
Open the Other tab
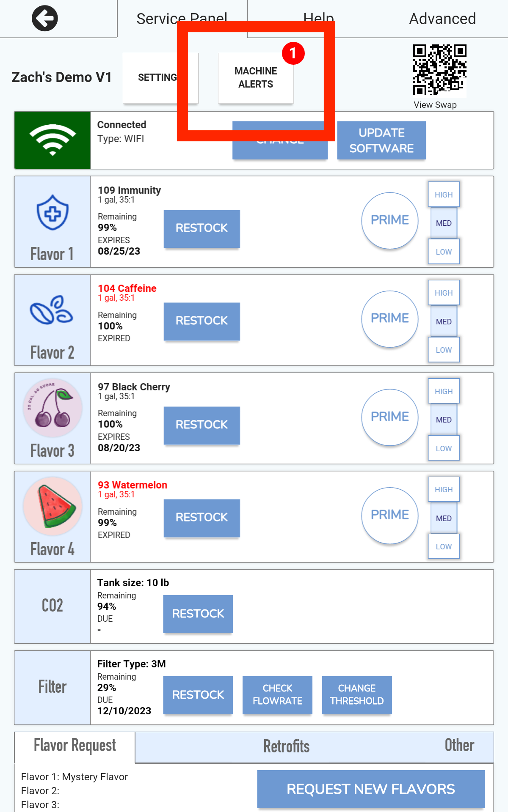(459, 745)
